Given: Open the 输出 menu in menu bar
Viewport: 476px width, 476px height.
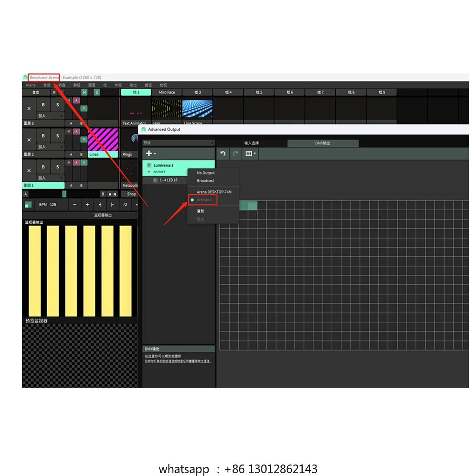Looking at the screenshot, I should coord(133,85).
